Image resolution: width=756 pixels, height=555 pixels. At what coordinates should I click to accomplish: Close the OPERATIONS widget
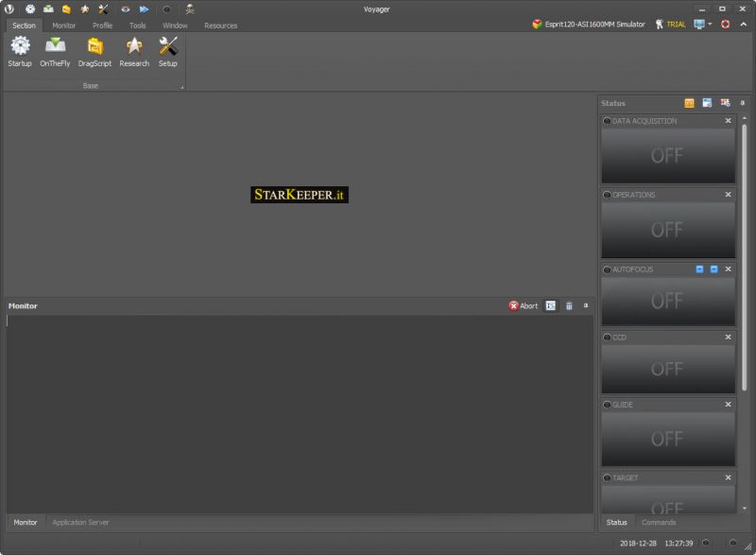(728, 195)
